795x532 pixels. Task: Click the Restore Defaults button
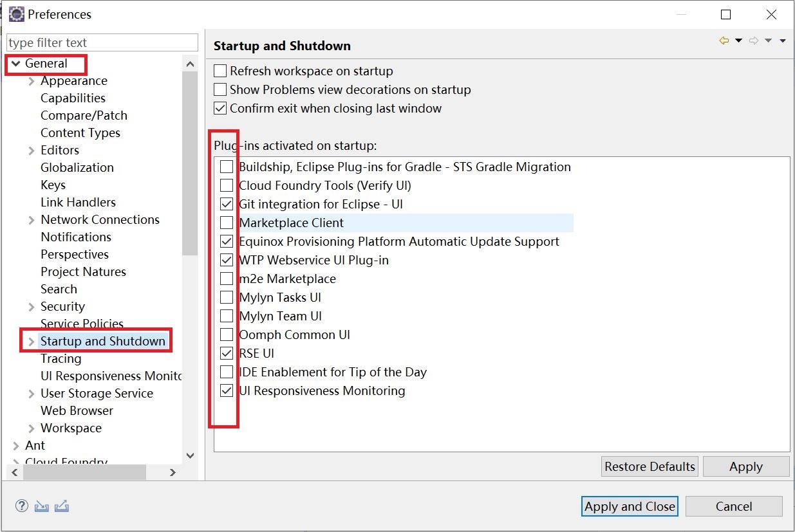pos(650,467)
